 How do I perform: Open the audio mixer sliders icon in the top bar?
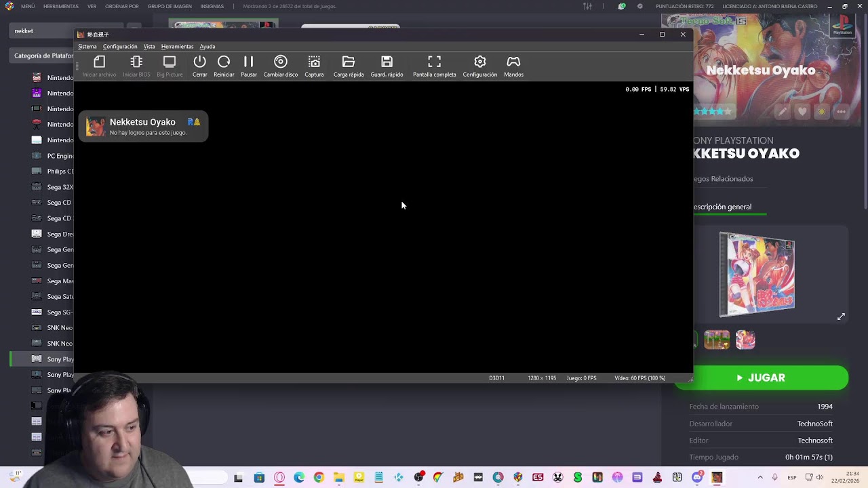click(x=587, y=6)
